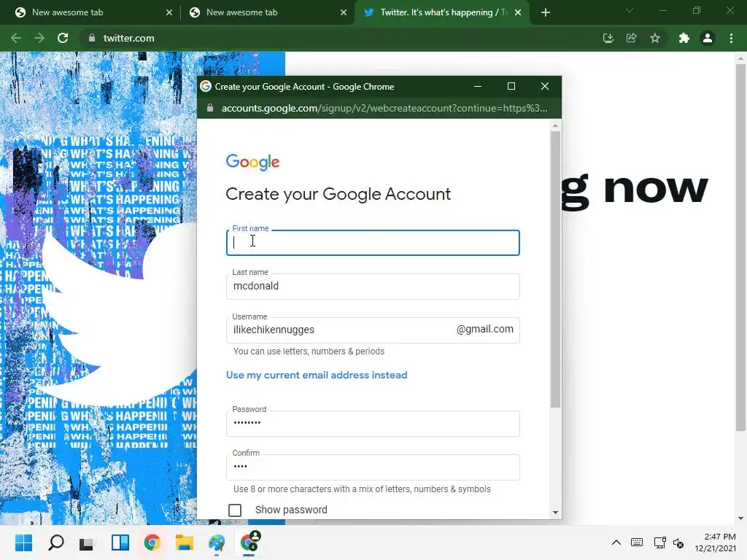Click the browser Back arrow
747x560 pixels.
click(x=16, y=38)
